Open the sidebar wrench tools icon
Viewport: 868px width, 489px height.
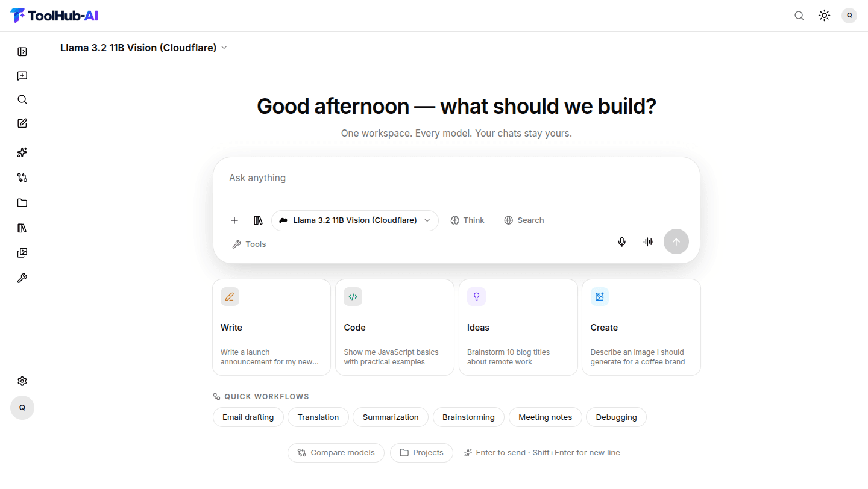click(x=22, y=278)
